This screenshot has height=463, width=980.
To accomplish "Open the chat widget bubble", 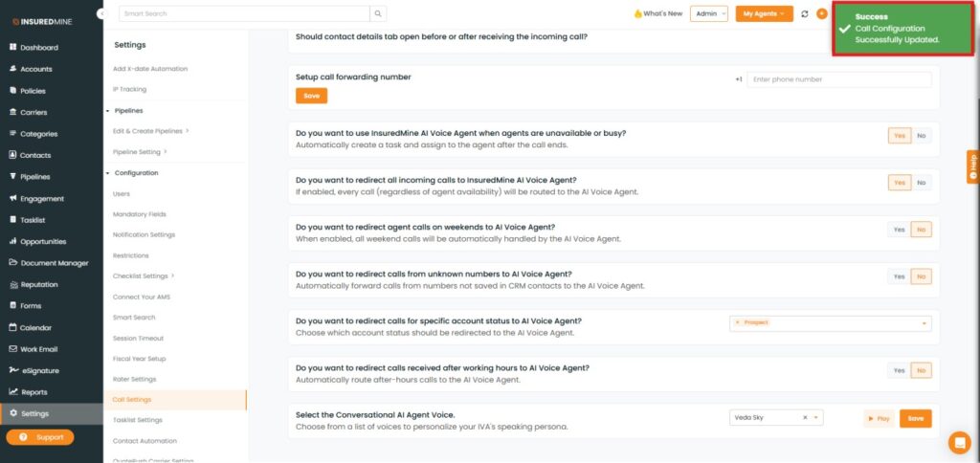I will (959, 442).
